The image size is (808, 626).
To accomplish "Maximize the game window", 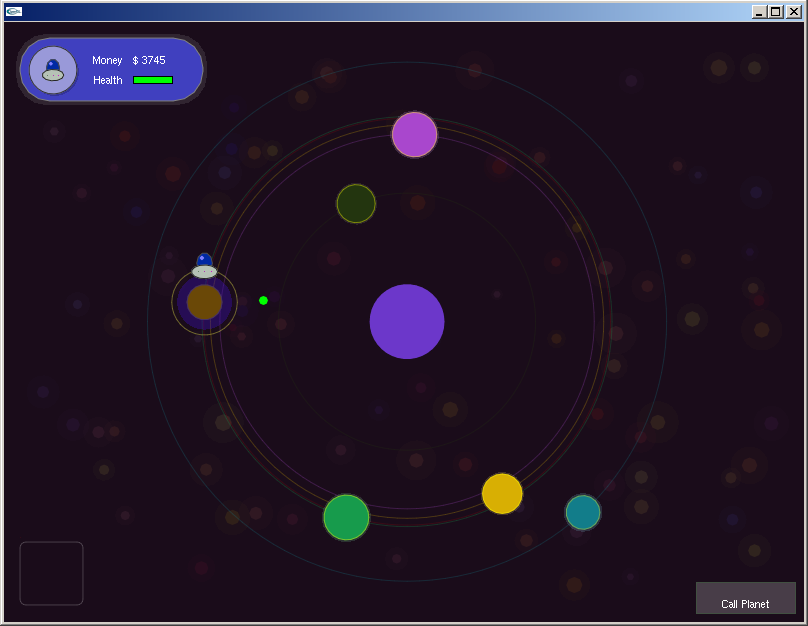I will pos(776,11).
